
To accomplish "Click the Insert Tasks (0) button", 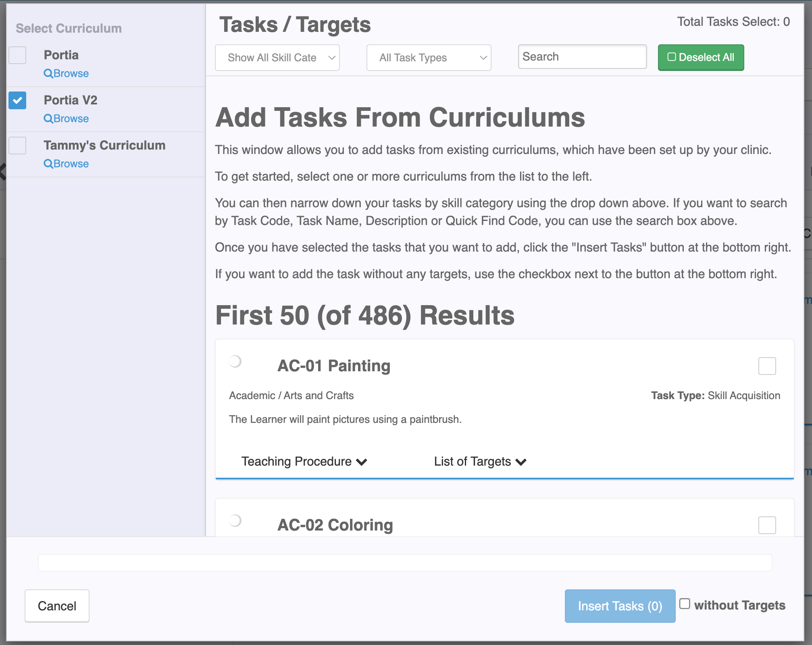I will (x=620, y=606).
